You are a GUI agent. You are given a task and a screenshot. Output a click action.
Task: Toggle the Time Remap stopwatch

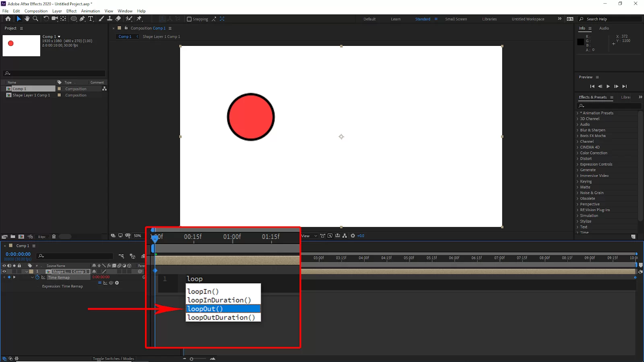(x=37, y=277)
